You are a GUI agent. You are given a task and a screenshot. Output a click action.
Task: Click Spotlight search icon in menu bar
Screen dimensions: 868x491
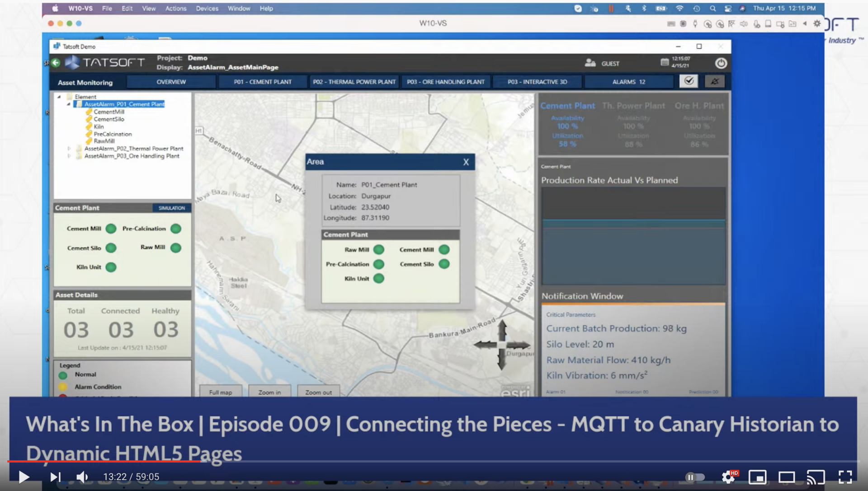(712, 8)
